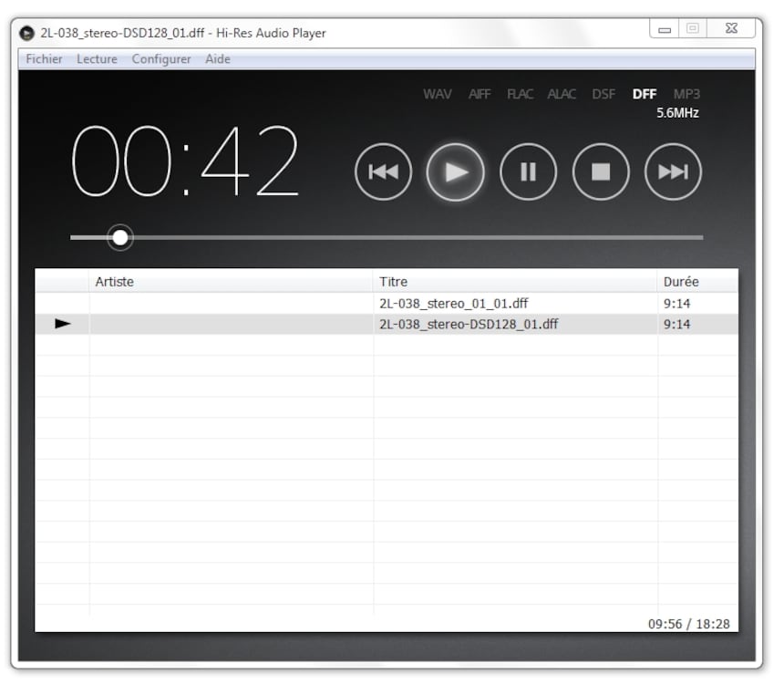Screen dimensions: 784x695
Task: Click the seek slider handle
Action: 120,238
